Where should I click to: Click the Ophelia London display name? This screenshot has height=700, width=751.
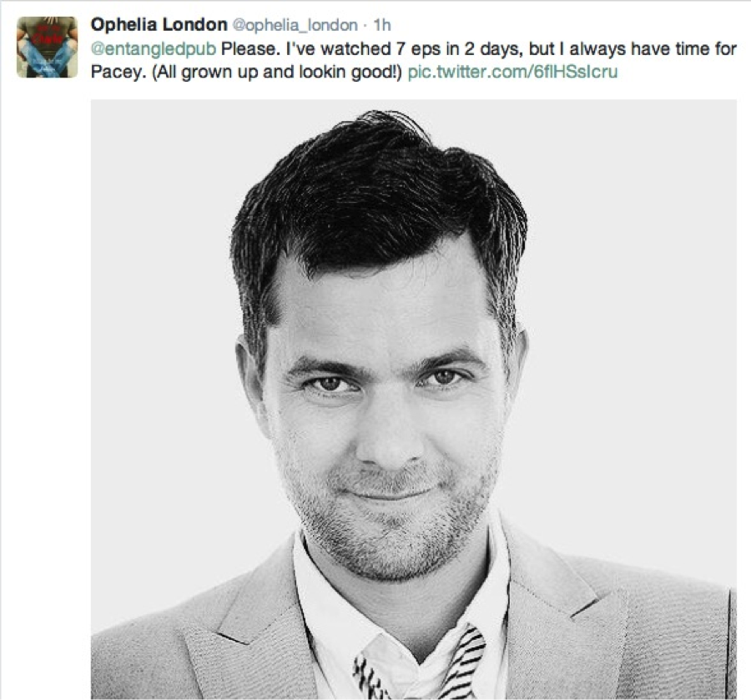[159, 24]
